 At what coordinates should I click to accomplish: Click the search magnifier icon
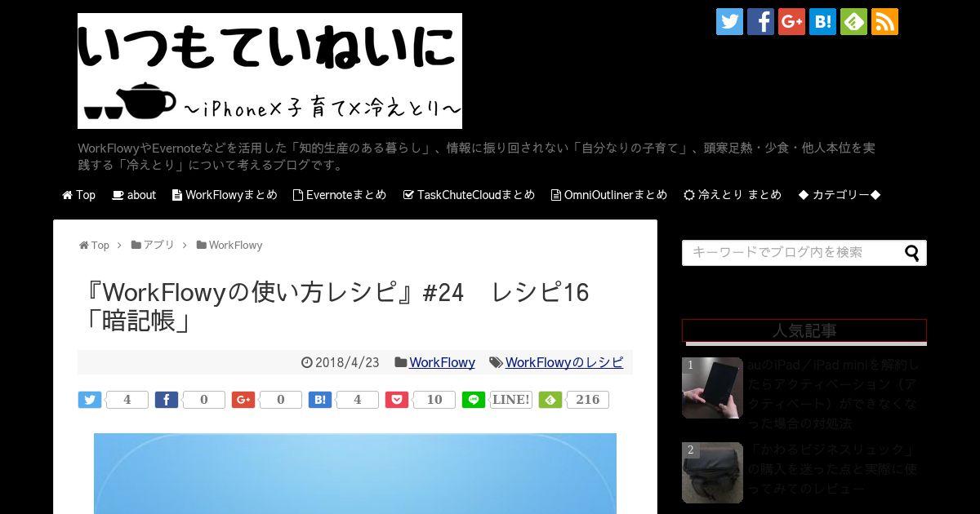coord(911,253)
